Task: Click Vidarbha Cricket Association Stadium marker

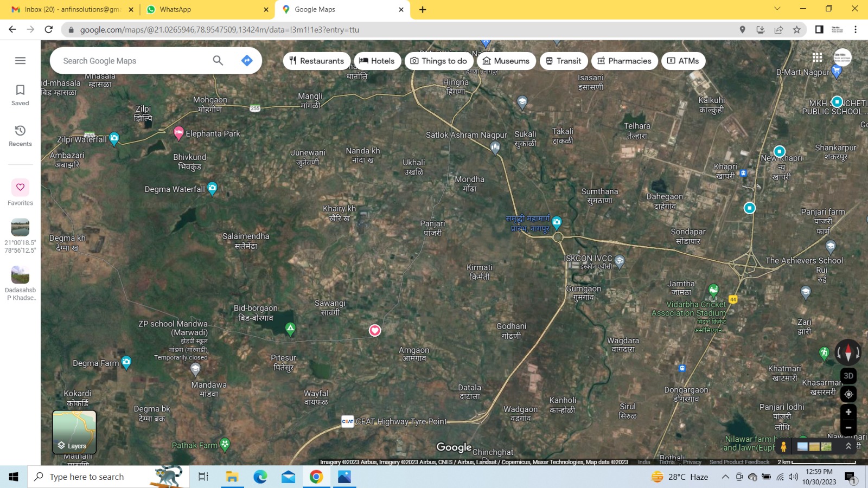Action: click(713, 291)
